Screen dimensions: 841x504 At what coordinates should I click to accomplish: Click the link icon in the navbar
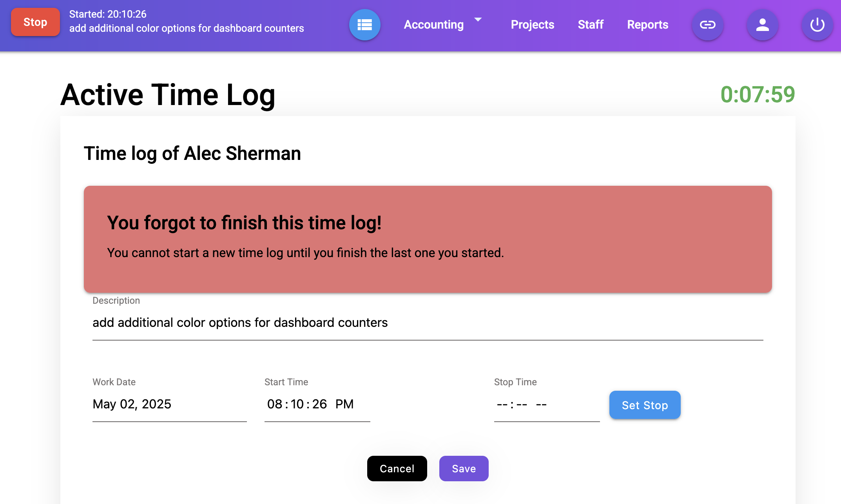pos(707,25)
